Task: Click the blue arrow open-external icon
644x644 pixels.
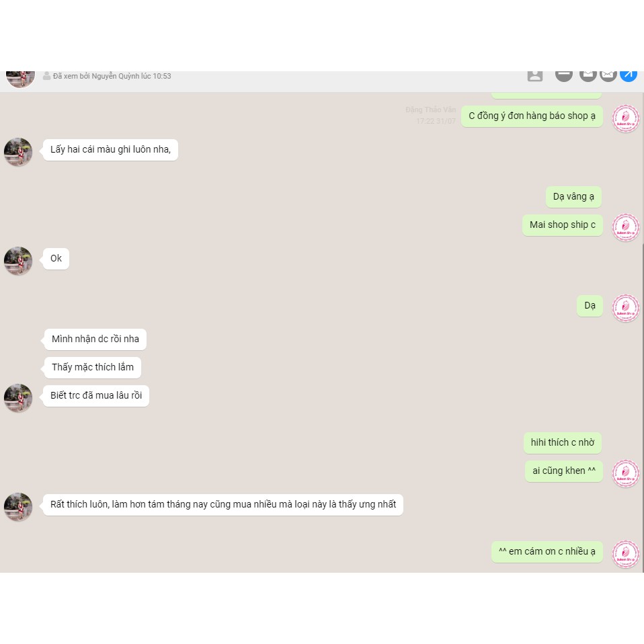Action: pyautogui.click(x=629, y=75)
